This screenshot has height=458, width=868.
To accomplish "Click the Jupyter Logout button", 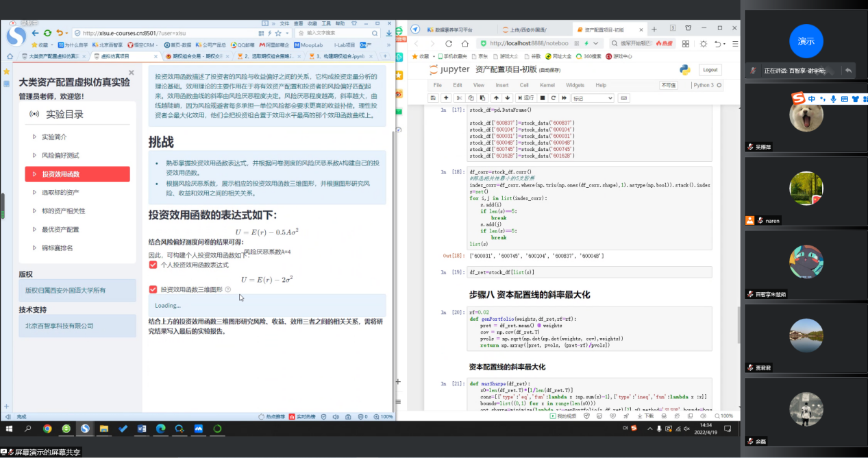I will point(710,70).
